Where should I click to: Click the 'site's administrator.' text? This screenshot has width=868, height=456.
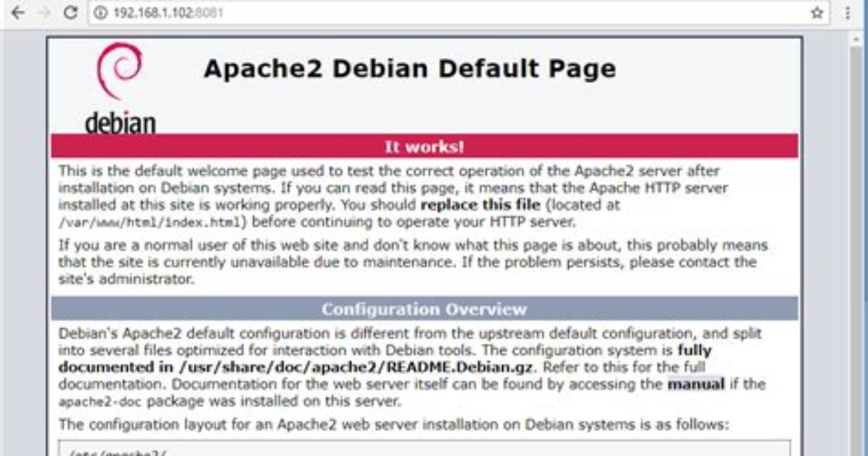click(127, 280)
